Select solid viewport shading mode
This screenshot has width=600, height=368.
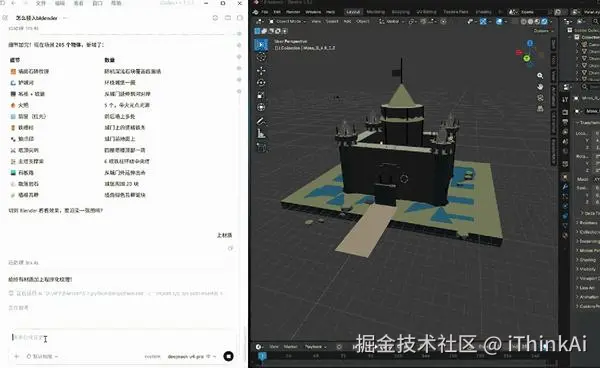531,21
